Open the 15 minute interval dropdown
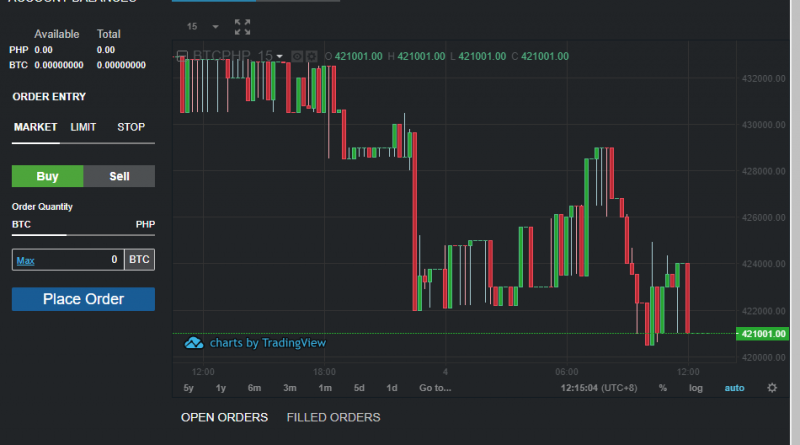Screen dimensions: 800x445 click(x=202, y=27)
